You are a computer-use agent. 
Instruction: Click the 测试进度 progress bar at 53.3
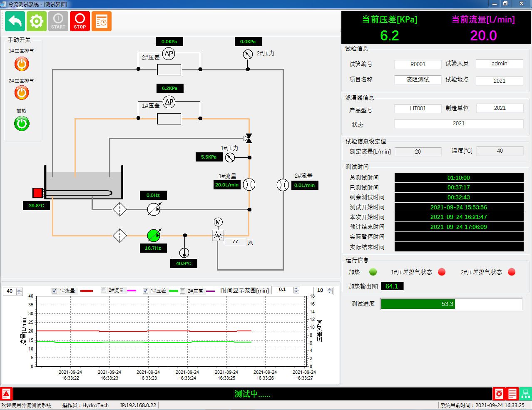451,304
